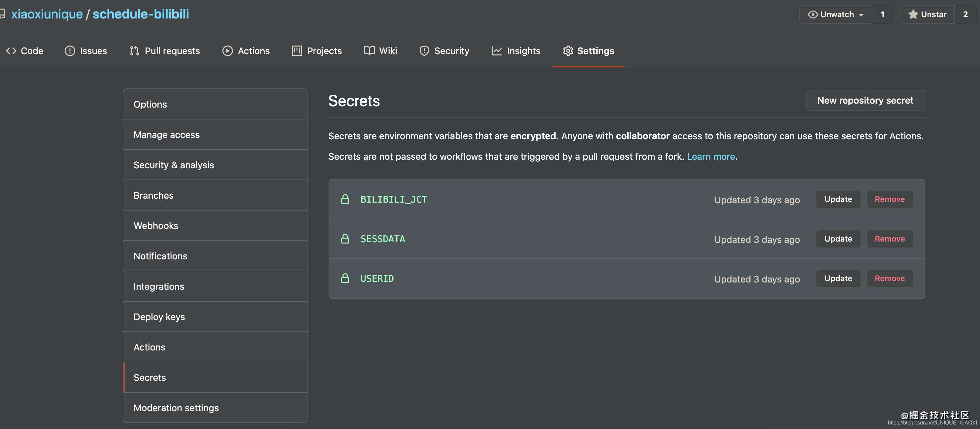This screenshot has width=980, height=429.
Task: Open the Unwatch dropdown menu
Action: (835, 15)
